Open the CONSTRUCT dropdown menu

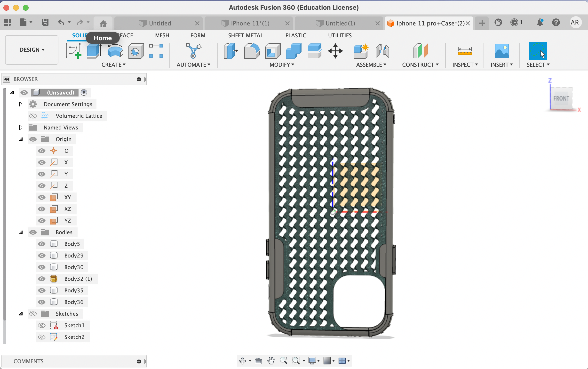click(420, 65)
